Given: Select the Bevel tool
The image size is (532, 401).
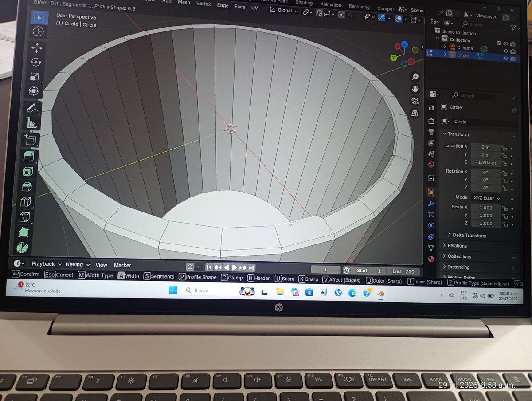Looking at the screenshot, I should tap(27, 187).
